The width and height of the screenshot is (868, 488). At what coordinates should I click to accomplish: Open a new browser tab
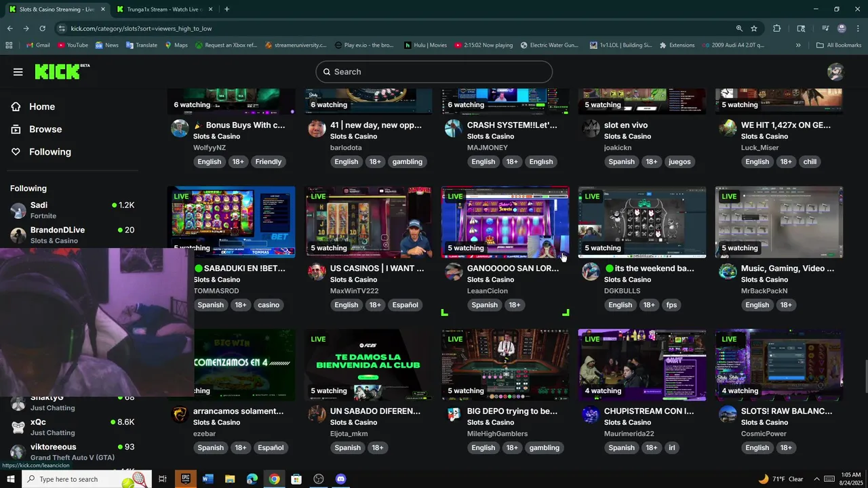coord(226,9)
